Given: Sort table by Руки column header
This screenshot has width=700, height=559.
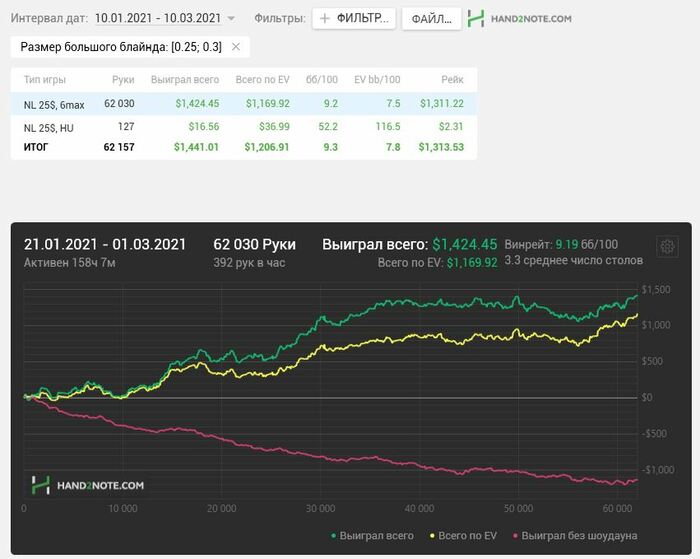Looking at the screenshot, I should pyautogui.click(x=123, y=79).
